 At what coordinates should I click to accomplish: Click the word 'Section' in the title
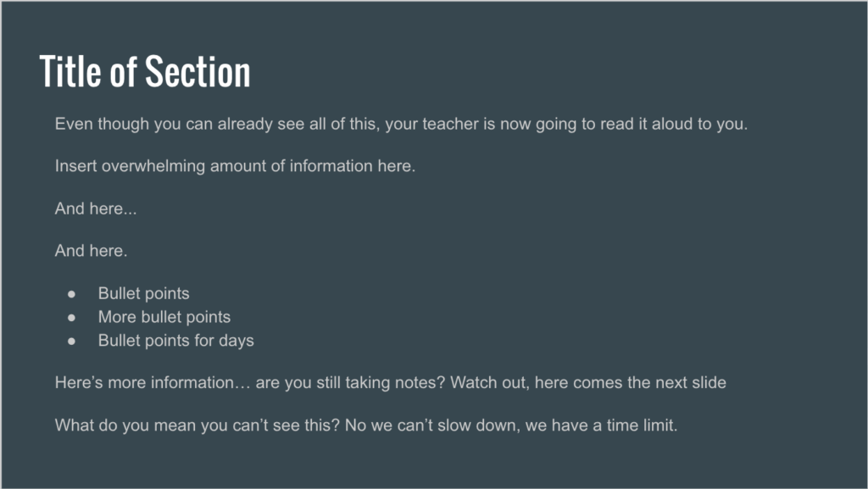tap(198, 71)
